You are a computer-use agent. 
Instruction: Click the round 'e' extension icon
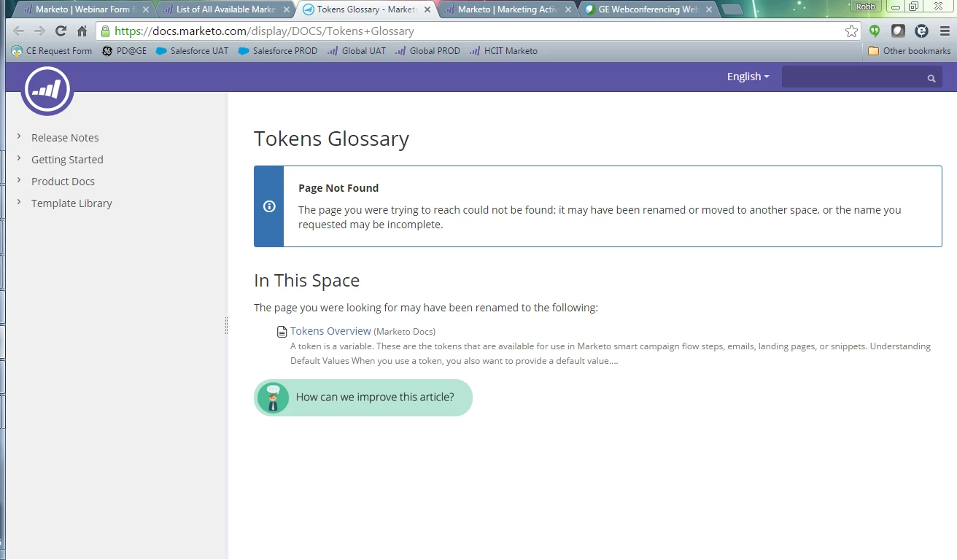(921, 31)
